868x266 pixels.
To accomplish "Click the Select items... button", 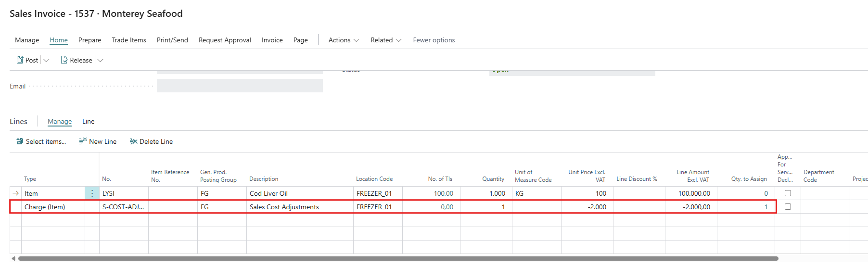I will (41, 141).
